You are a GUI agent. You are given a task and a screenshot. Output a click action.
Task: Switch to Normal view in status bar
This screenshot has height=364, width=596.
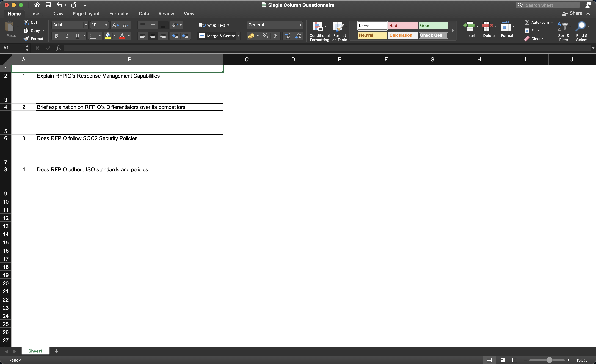click(x=489, y=360)
